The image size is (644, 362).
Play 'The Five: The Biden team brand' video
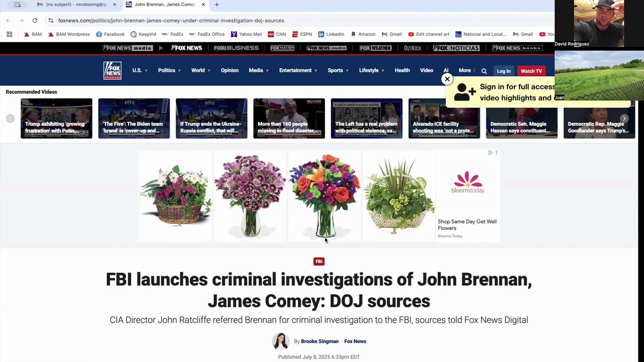coord(134,119)
